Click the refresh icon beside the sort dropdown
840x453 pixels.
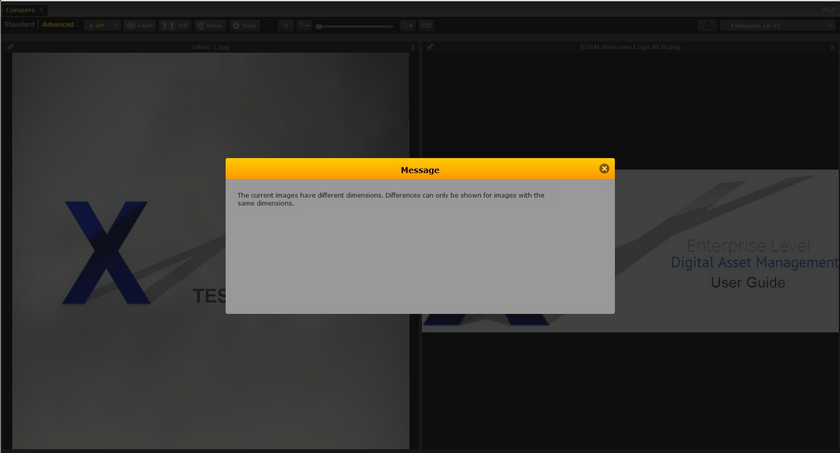coord(706,25)
